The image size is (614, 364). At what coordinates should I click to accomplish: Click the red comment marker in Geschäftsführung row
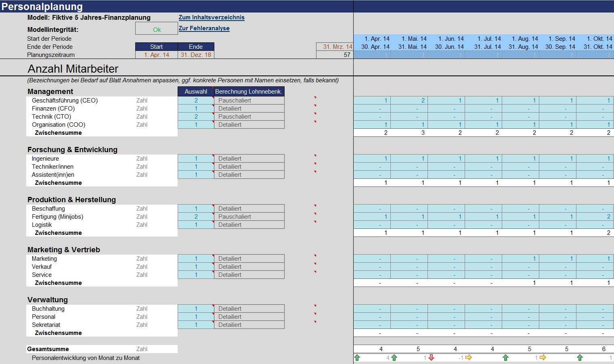point(315,98)
